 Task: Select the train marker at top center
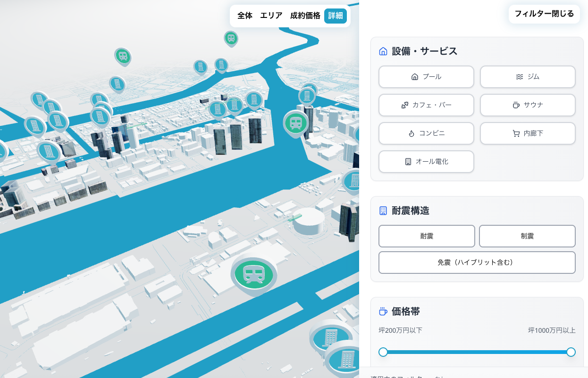(x=231, y=38)
